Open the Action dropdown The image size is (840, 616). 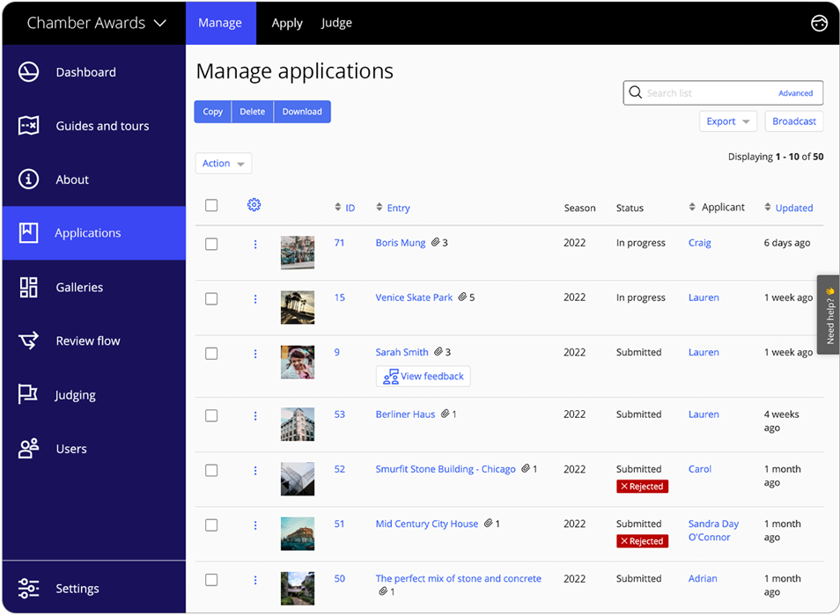tap(223, 163)
